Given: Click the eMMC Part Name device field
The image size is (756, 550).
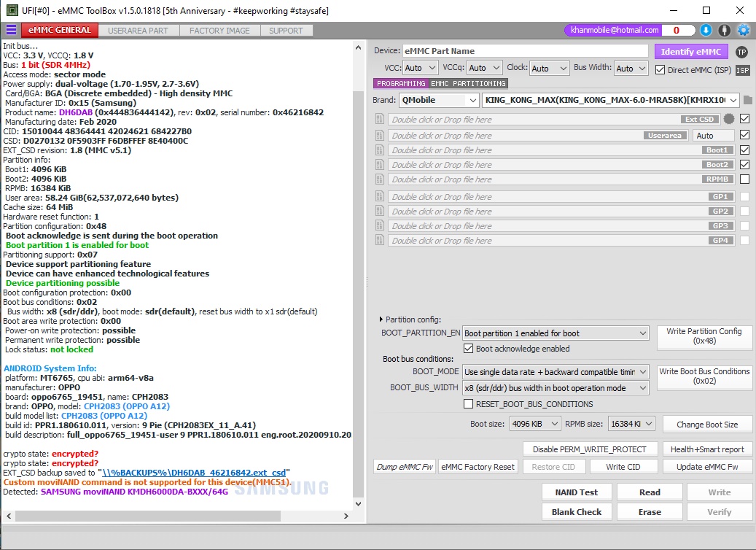Looking at the screenshot, I should tap(525, 50).
